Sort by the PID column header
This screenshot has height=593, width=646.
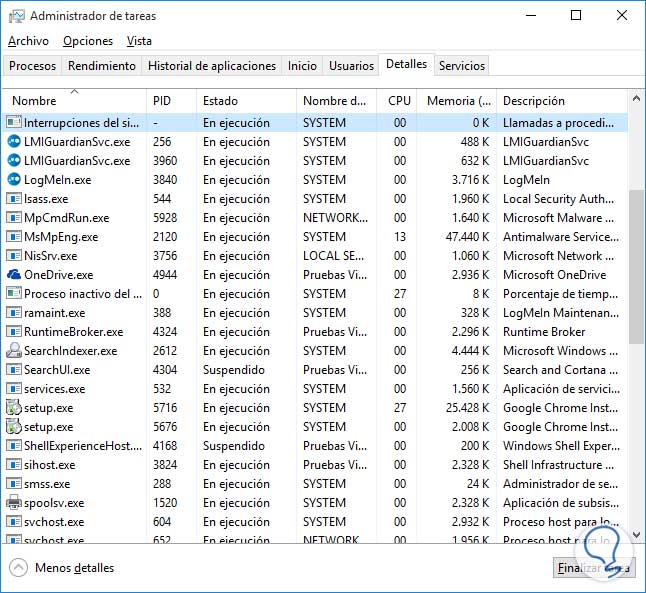pos(171,101)
